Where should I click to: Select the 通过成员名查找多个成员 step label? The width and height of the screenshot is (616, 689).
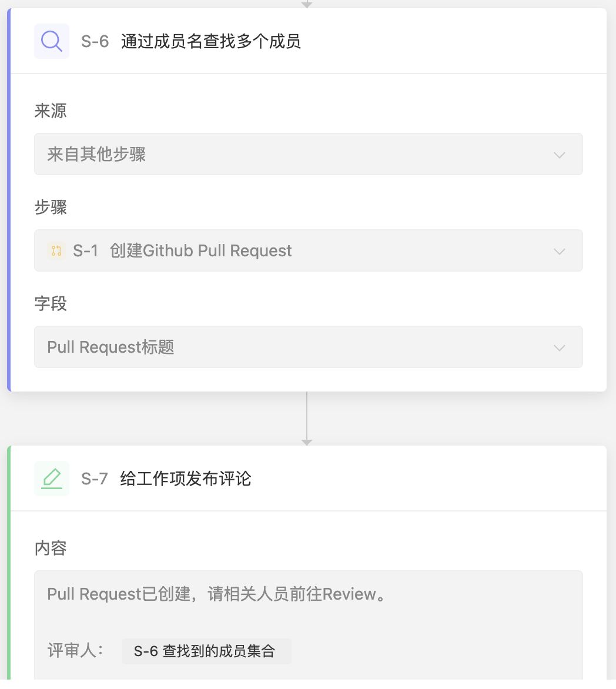(x=212, y=41)
